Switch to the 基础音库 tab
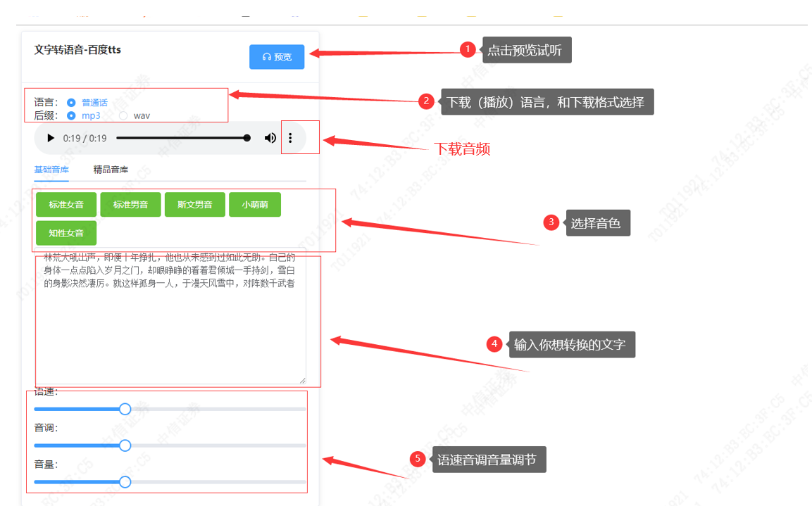The width and height of the screenshot is (812, 506). pyautogui.click(x=51, y=170)
